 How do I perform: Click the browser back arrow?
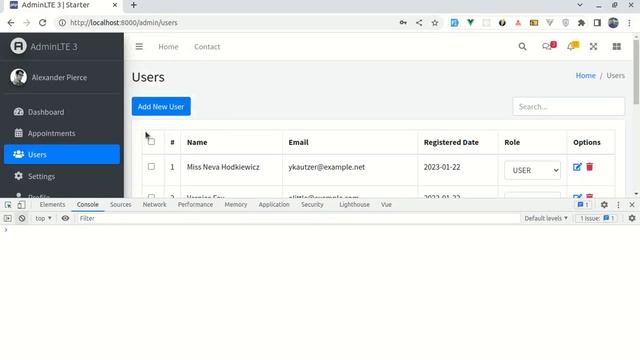[11, 23]
